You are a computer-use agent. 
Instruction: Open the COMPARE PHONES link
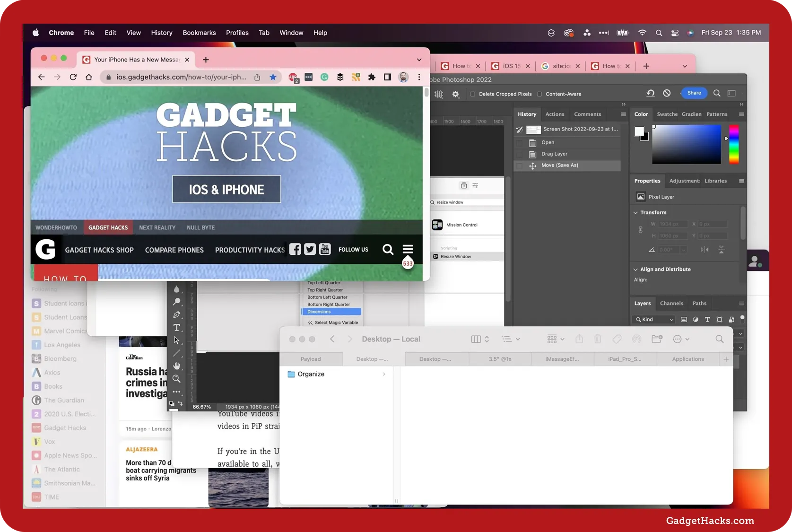click(174, 250)
